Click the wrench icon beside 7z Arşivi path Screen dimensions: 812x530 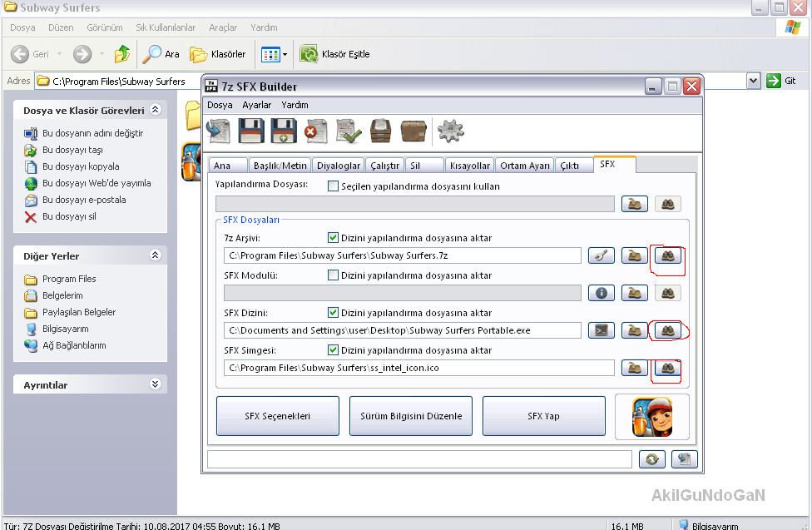601,255
